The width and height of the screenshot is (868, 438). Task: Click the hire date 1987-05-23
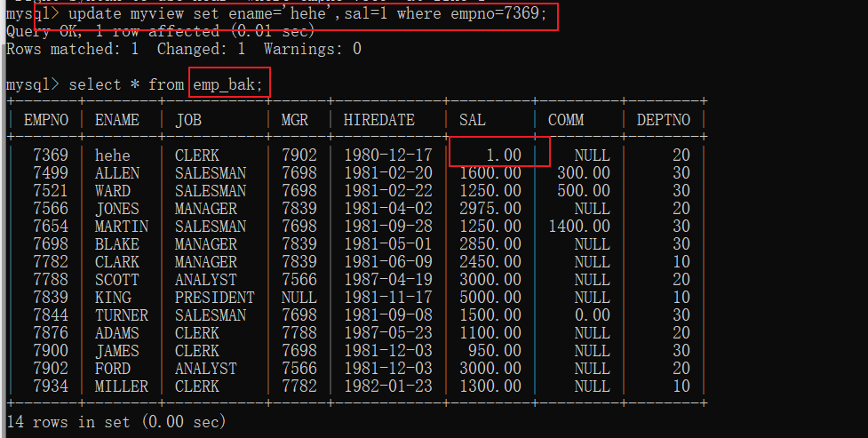tap(388, 332)
